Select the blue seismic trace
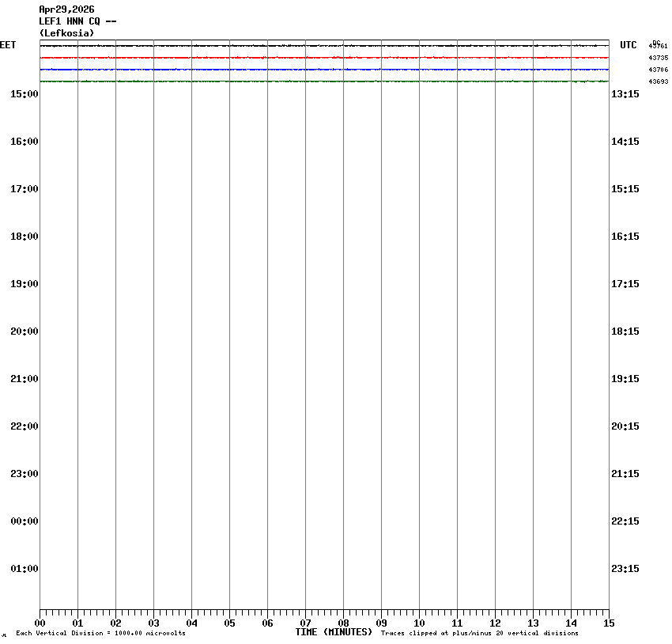672x644 pixels. click(324, 70)
